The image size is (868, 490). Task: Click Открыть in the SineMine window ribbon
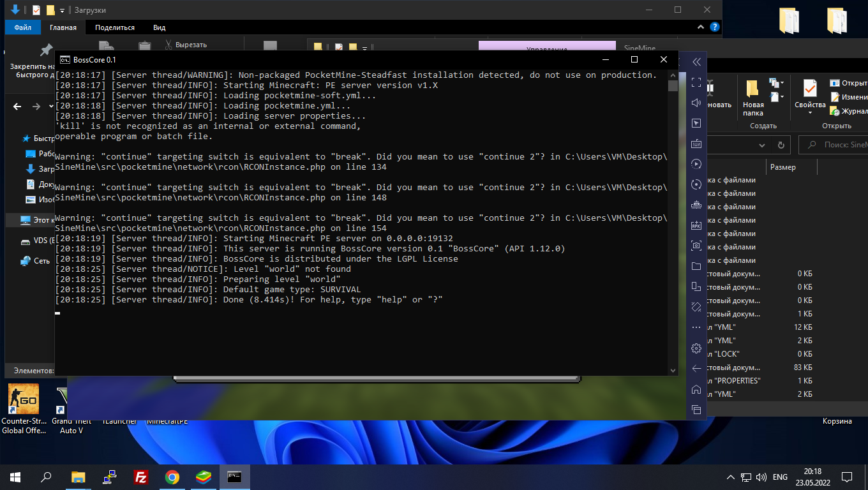point(848,83)
